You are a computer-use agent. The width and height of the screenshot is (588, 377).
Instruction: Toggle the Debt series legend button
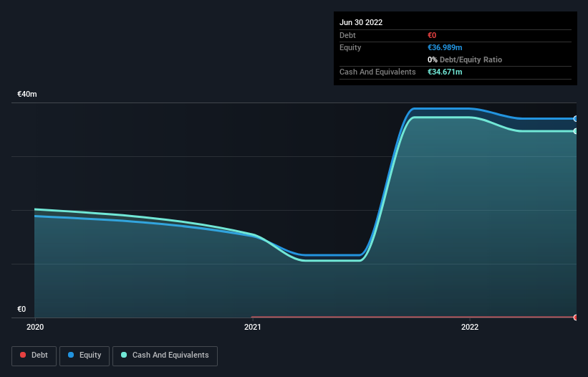tap(34, 355)
